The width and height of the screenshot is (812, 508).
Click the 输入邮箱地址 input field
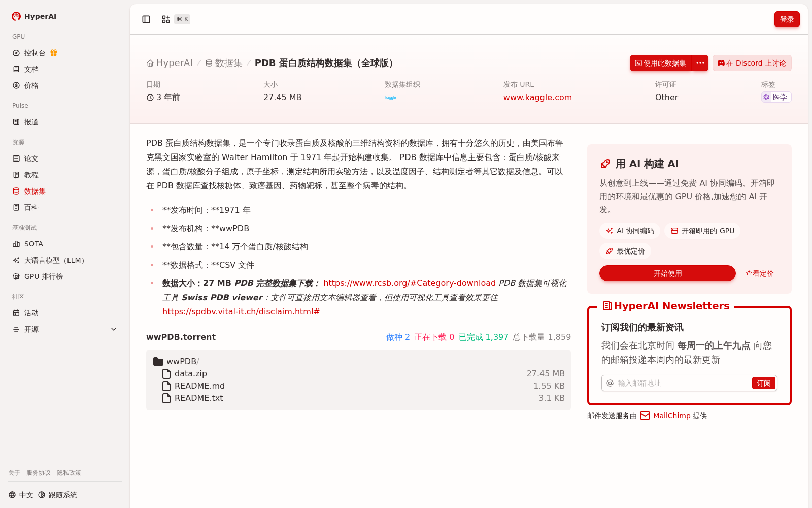tap(683, 383)
